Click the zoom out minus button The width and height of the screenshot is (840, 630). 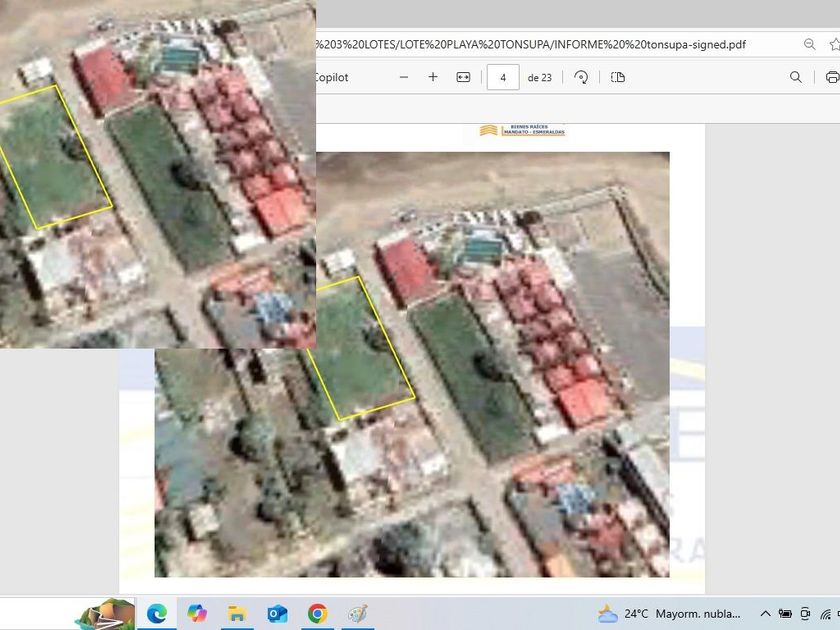(404, 77)
